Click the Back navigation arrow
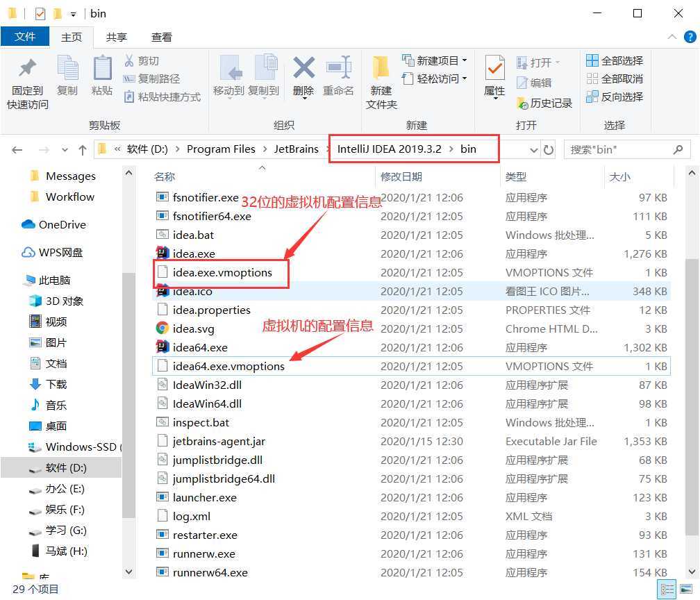 (x=17, y=150)
